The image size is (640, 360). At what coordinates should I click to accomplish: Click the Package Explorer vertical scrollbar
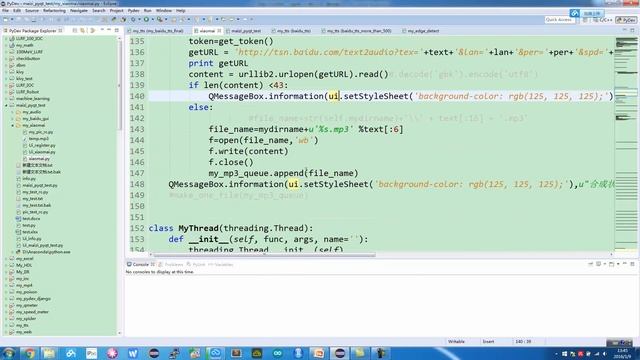point(120,85)
